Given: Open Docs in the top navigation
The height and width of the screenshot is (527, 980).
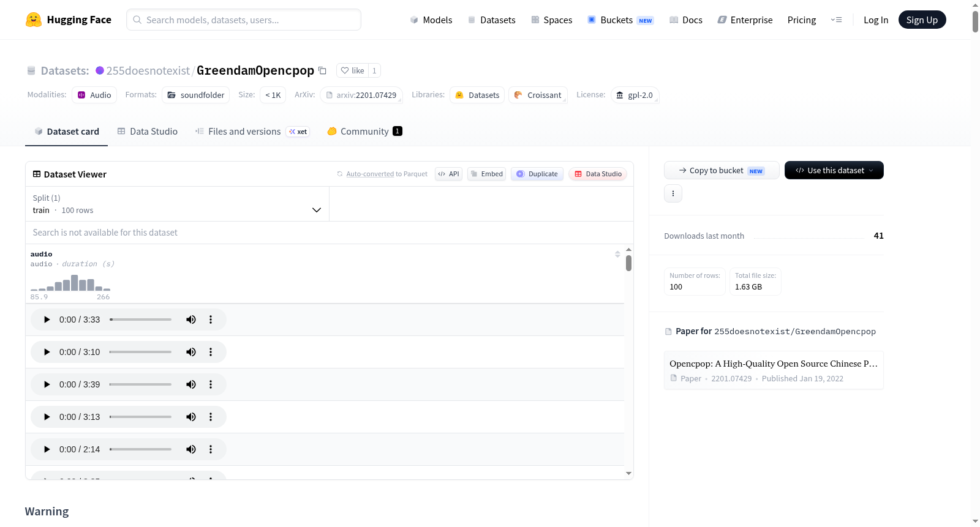Looking at the screenshot, I should click(686, 20).
